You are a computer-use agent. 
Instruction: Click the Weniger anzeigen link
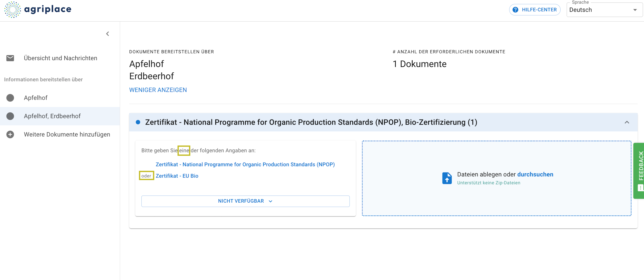(158, 90)
